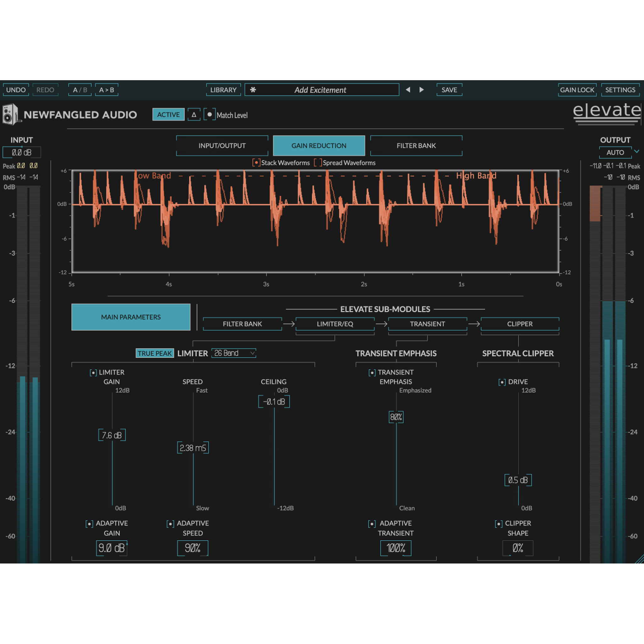This screenshot has width=644, height=644.
Task: Toggle the delta listen button
Action: click(x=194, y=115)
